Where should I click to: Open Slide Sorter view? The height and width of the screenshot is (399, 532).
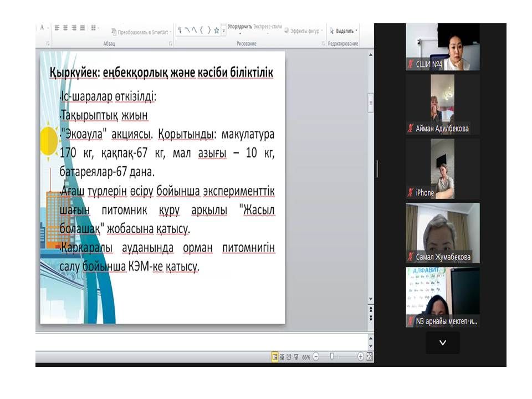click(282, 357)
